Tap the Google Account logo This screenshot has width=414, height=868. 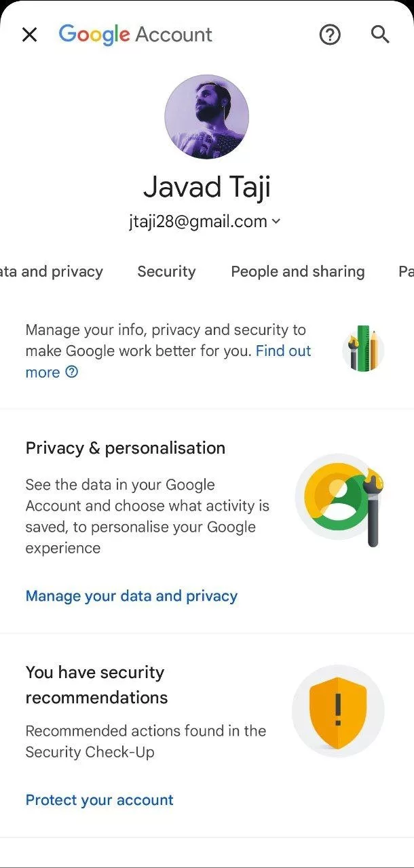pyautogui.click(x=136, y=35)
